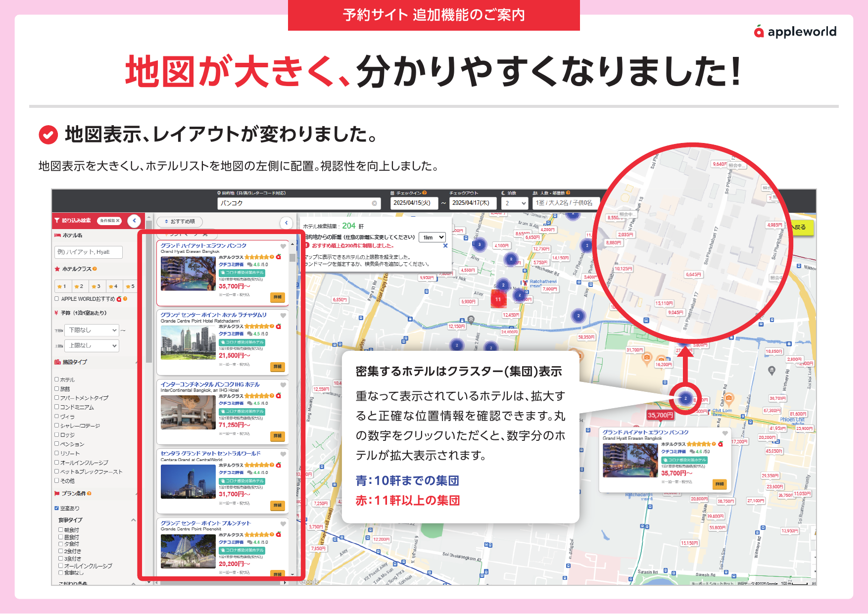Click the blue cluster marker numbered 3
The height and width of the screenshot is (614, 868).
[479, 244]
